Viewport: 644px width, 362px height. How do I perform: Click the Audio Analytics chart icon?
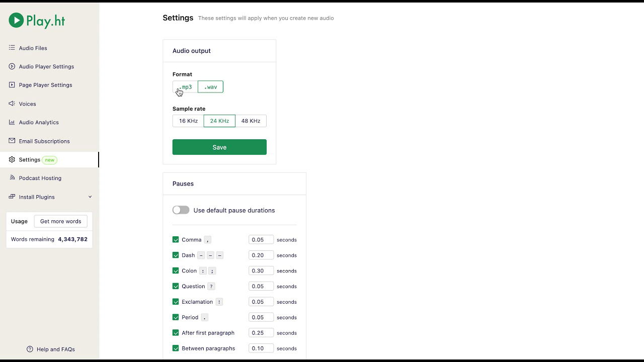point(12,122)
